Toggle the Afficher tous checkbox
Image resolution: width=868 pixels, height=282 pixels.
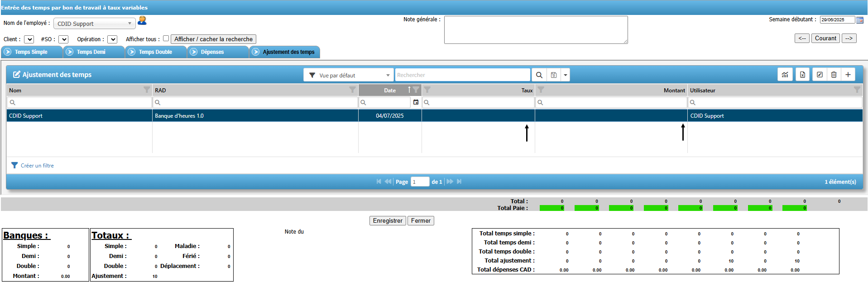point(166,38)
